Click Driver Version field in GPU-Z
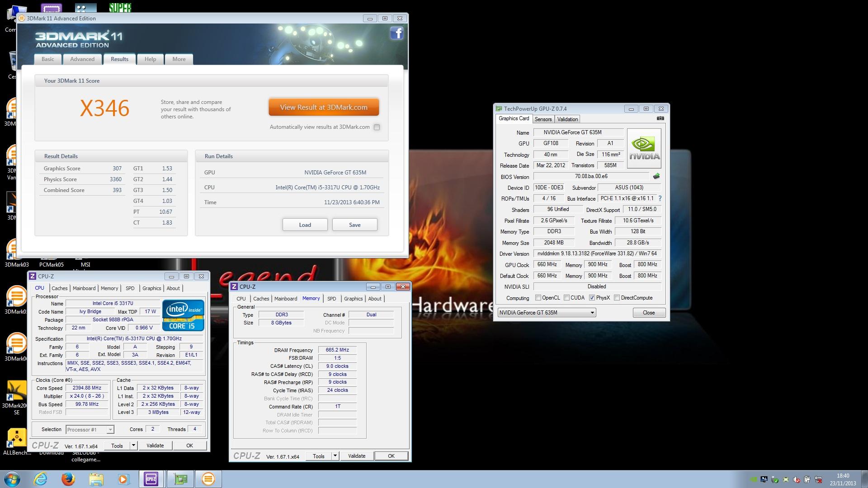 coord(597,253)
